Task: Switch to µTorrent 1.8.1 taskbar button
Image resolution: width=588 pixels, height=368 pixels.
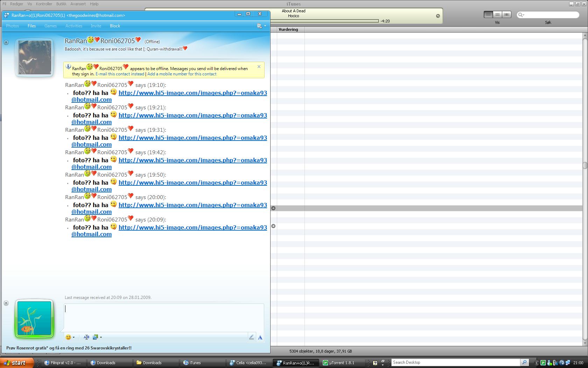Action: (x=342, y=363)
